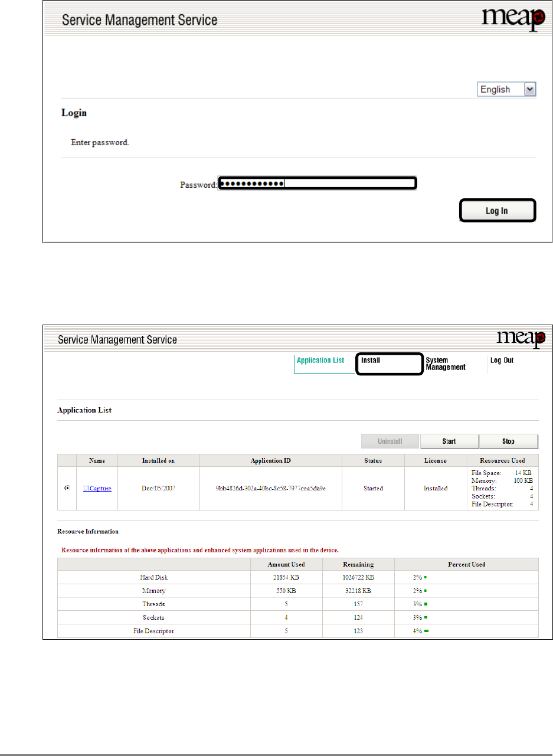Click the Start button
Image resolution: width=553 pixels, height=756 pixels.
click(449, 441)
